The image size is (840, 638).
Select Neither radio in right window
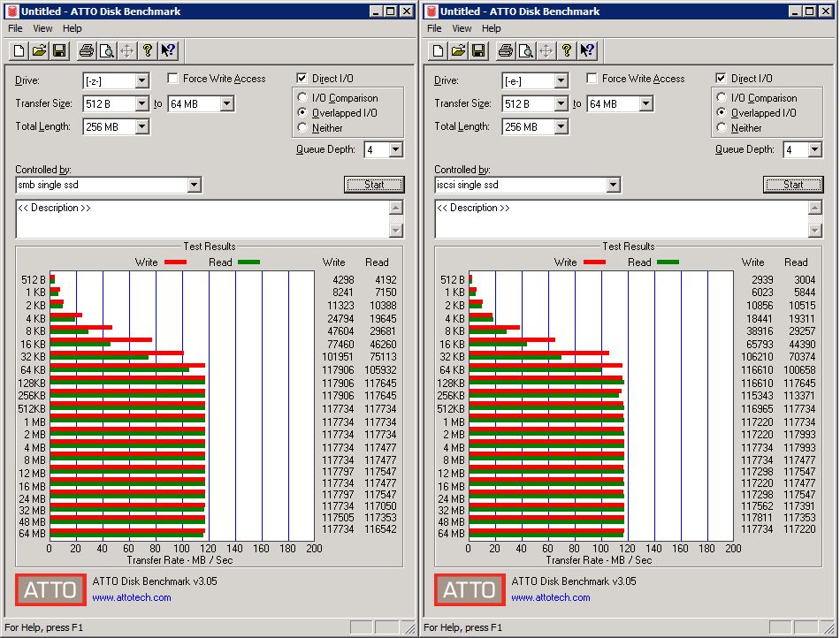pos(721,127)
